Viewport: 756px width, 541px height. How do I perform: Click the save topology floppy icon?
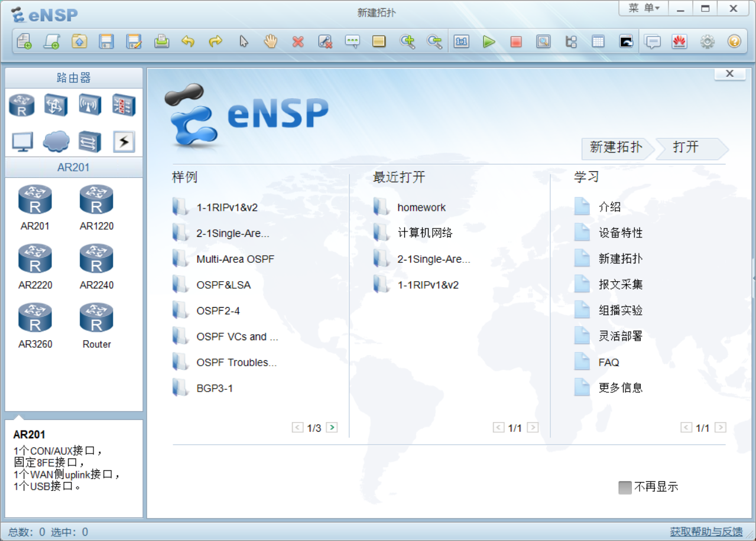click(x=106, y=41)
